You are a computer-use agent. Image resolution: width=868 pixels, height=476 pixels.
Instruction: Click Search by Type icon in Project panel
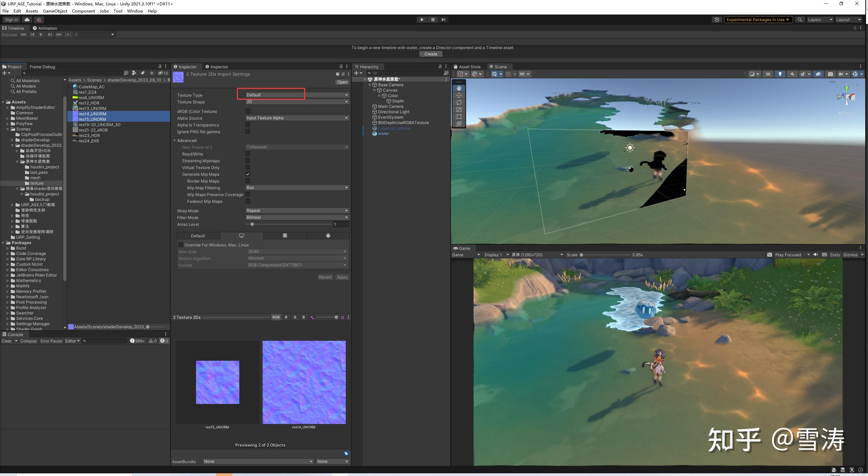click(134, 73)
